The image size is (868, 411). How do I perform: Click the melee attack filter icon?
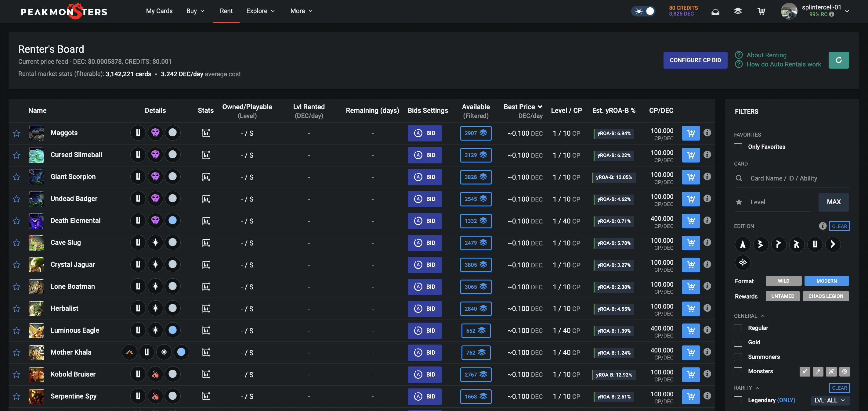click(x=805, y=372)
